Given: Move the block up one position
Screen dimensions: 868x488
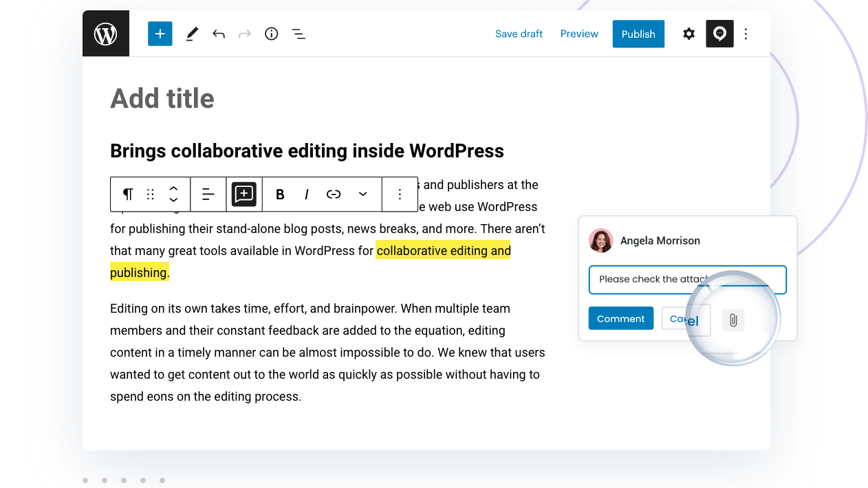Looking at the screenshot, I should tap(174, 188).
